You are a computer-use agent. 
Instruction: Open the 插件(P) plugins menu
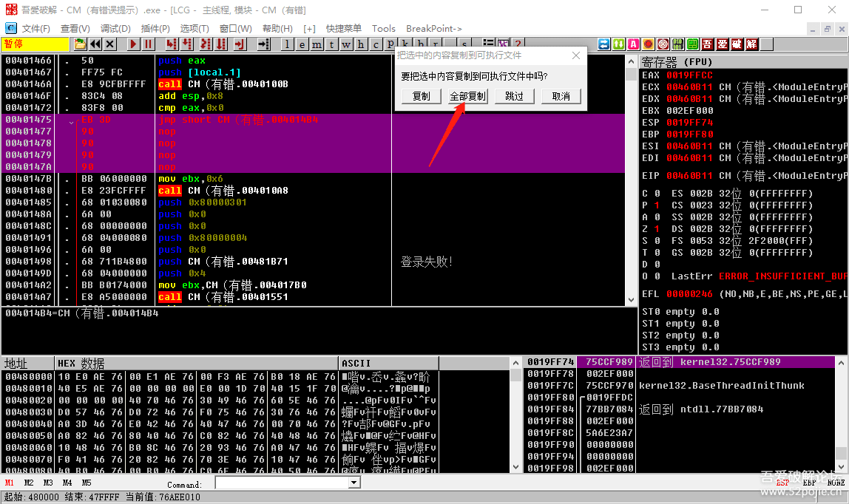click(155, 28)
